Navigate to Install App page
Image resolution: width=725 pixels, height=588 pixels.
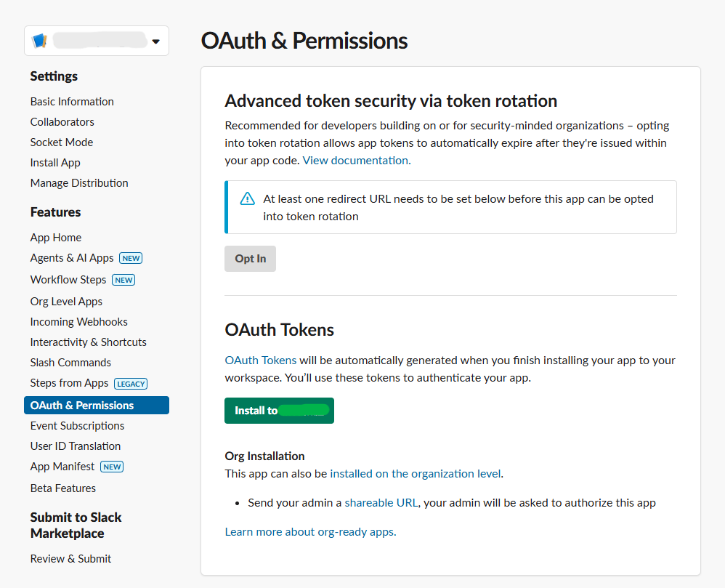(x=55, y=163)
